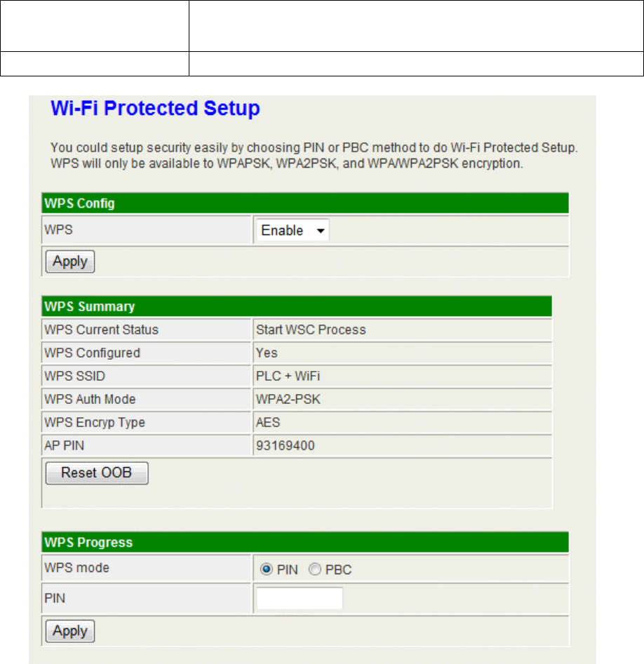Click the 'WPS mode' label
This screenshot has width=644, height=664.
pos(76,568)
